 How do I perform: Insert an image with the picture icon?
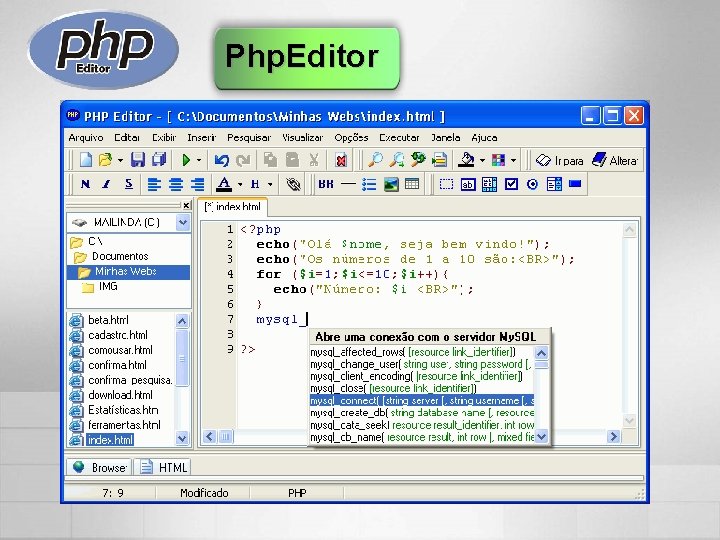391,184
